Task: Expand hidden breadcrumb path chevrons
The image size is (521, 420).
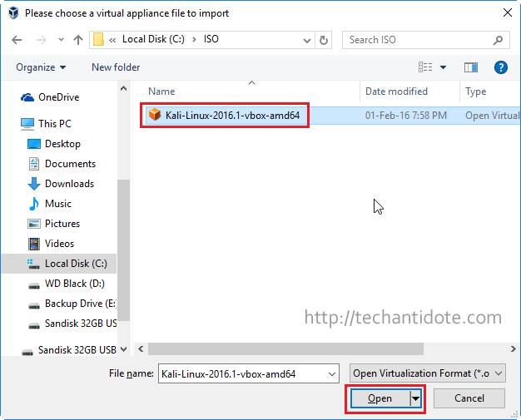Action: pos(112,40)
